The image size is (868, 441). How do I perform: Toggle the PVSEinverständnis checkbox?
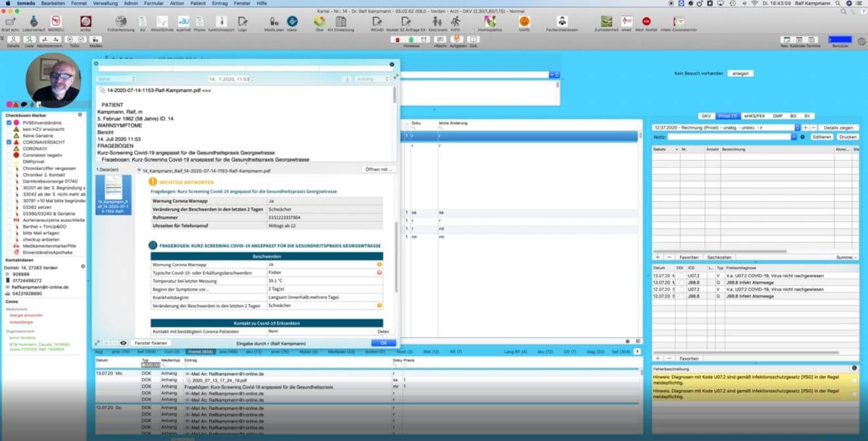pos(9,122)
